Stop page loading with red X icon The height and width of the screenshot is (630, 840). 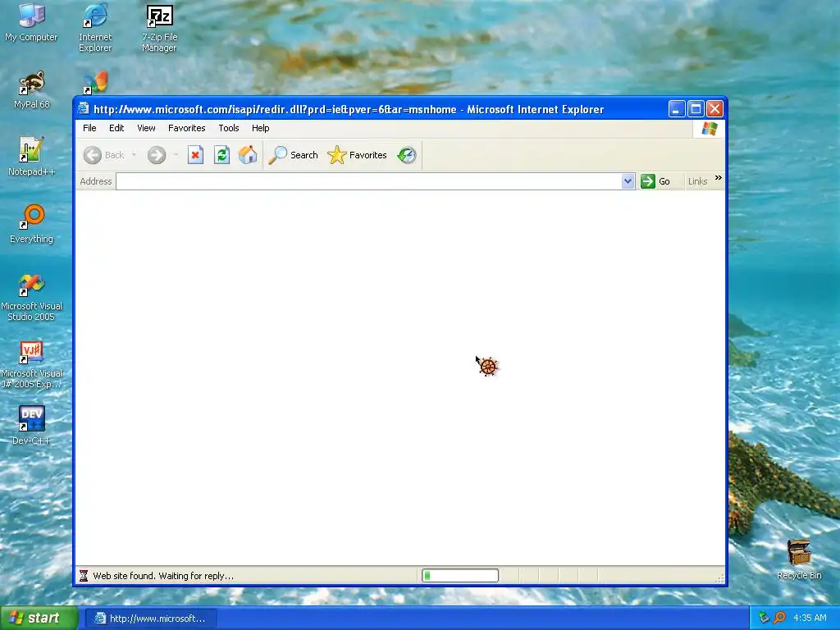195,155
